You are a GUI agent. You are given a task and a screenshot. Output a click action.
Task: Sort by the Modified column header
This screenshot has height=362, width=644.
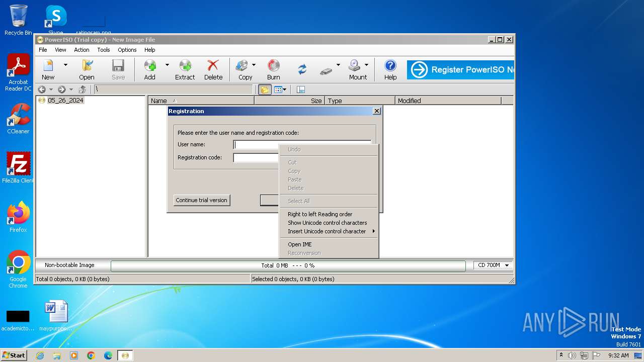click(448, 101)
